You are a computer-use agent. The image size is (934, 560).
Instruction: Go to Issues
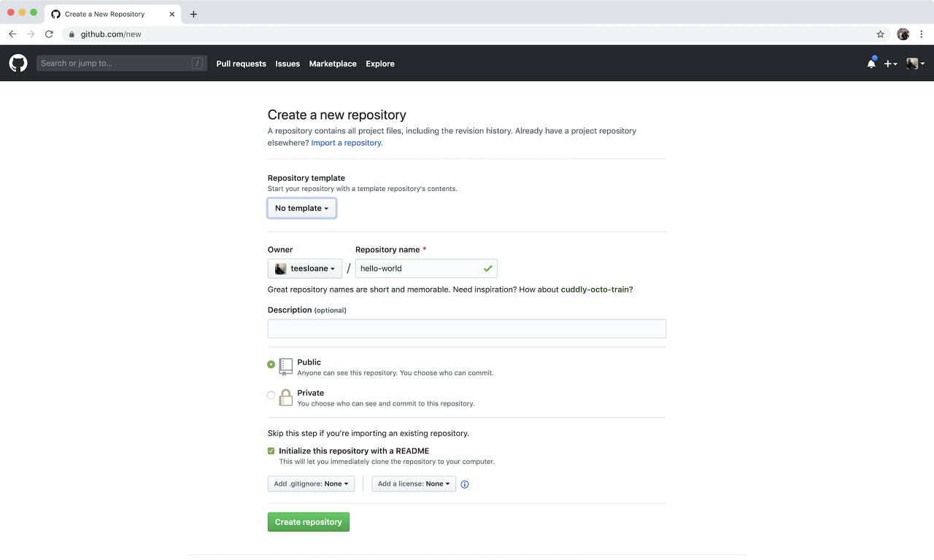pos(287,63)
